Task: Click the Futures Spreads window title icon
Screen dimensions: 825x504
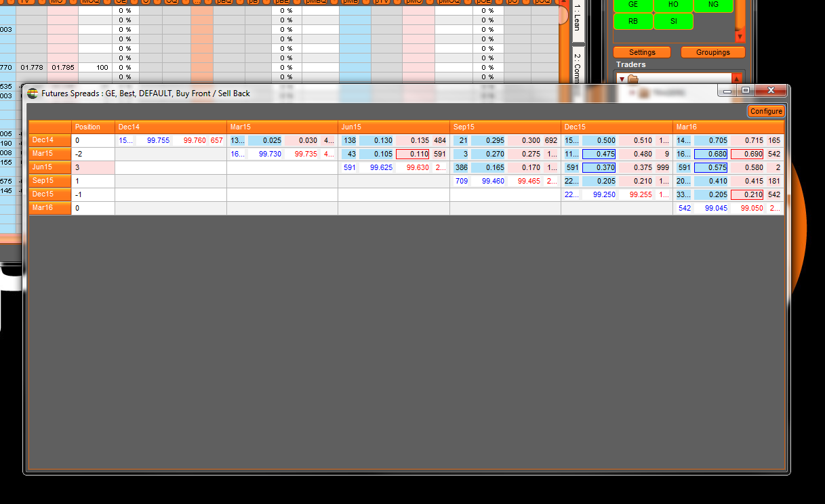Action: click(33, 93)
